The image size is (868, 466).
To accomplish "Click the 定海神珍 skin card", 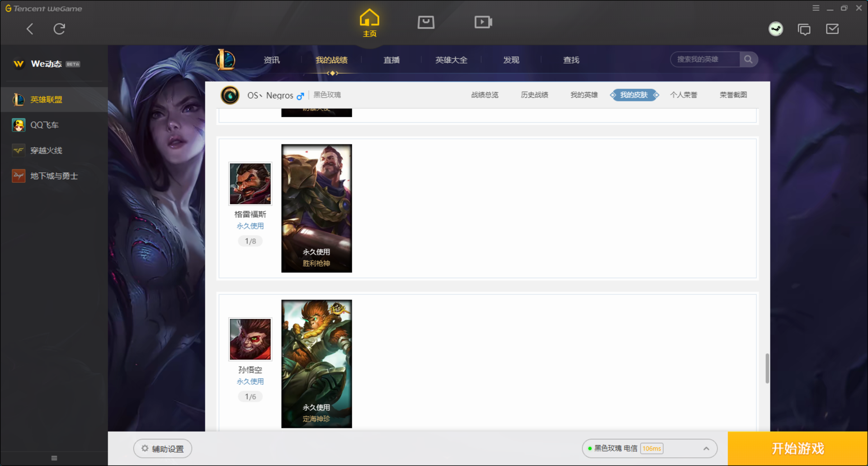I will [316, 364].
